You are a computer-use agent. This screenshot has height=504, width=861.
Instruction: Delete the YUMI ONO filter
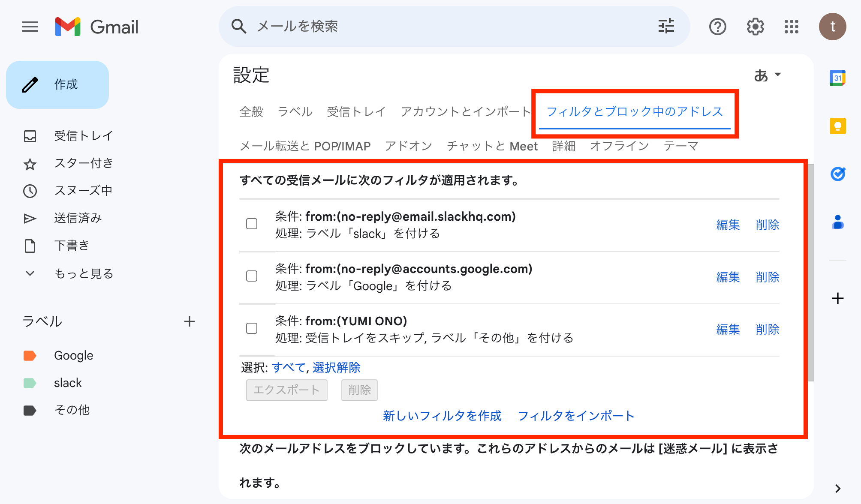(768, 330)
